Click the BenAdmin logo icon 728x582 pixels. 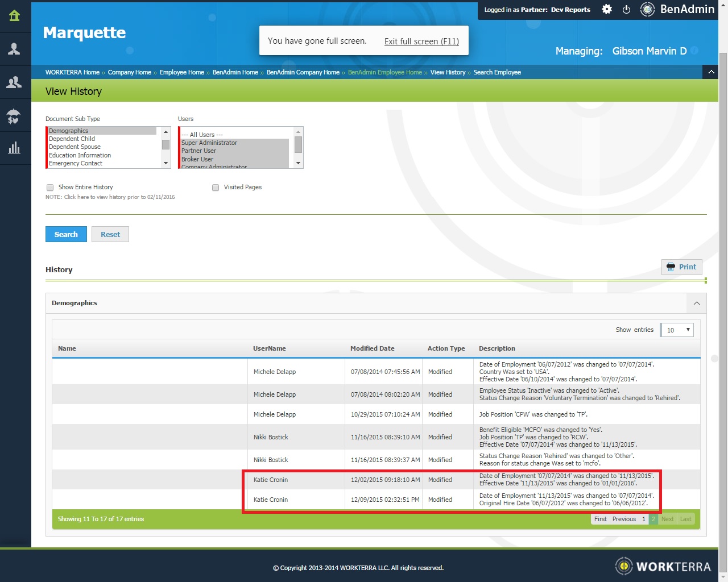[647, 9]
